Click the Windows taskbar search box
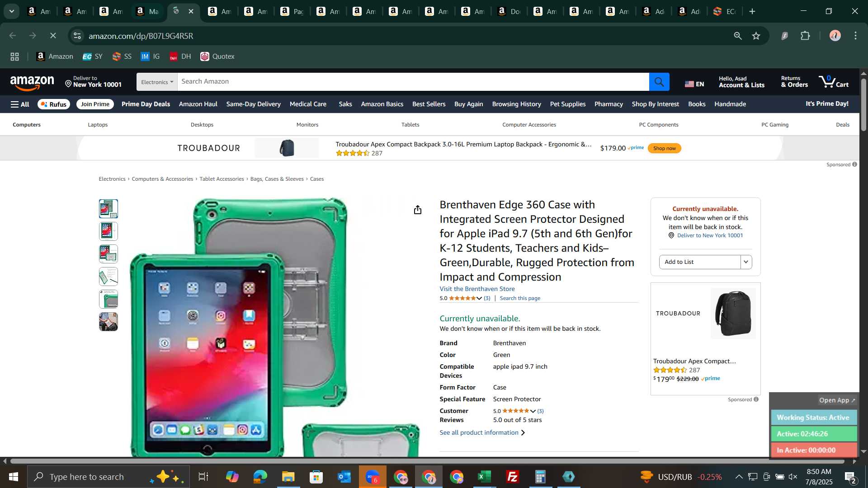Image resolution: width=868 pixels, height=488 pixels. click(x=108, y=477)
